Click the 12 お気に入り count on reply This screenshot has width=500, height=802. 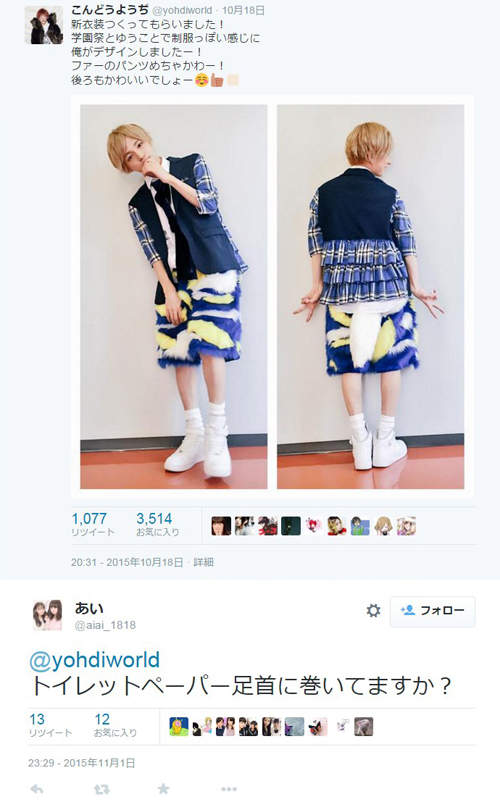[115, 726]
